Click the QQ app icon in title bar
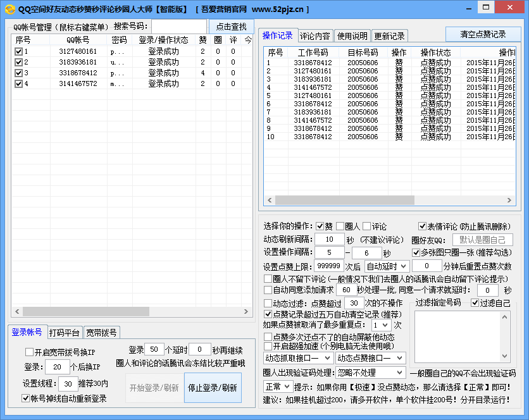Image resolution: width=529 pixels, height=420 pixels. 9,9
